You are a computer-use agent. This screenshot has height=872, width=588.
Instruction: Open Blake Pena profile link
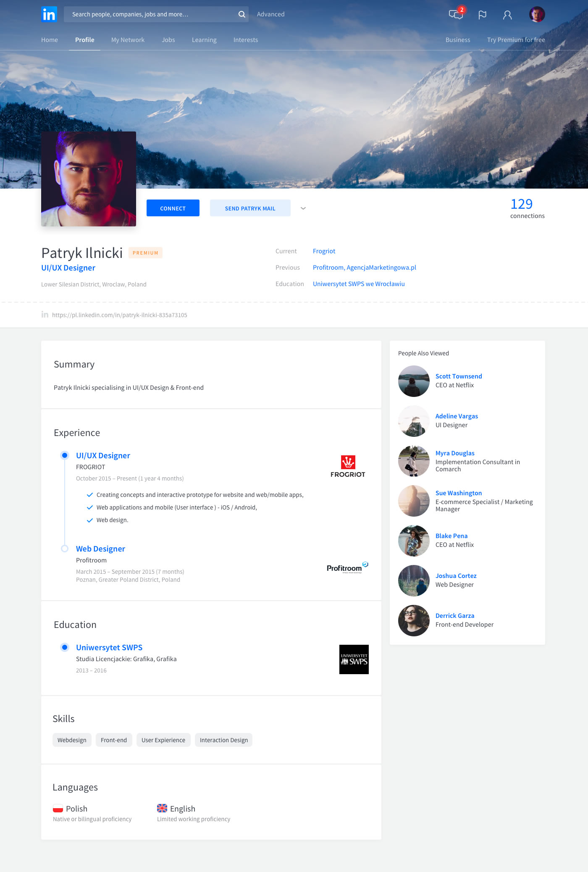[451, 536]
